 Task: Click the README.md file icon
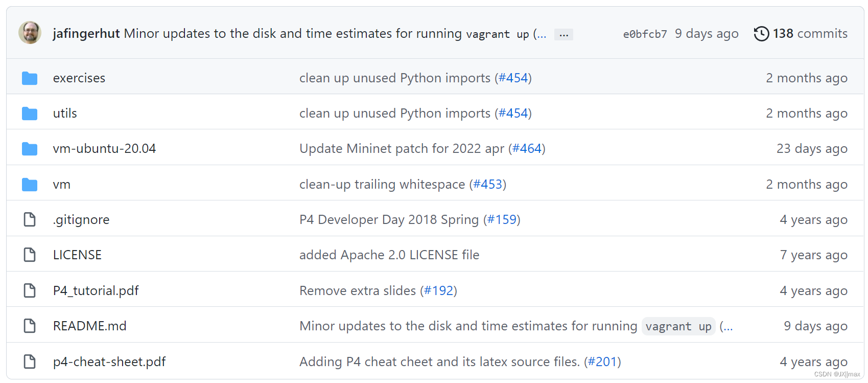coord(30,326)
